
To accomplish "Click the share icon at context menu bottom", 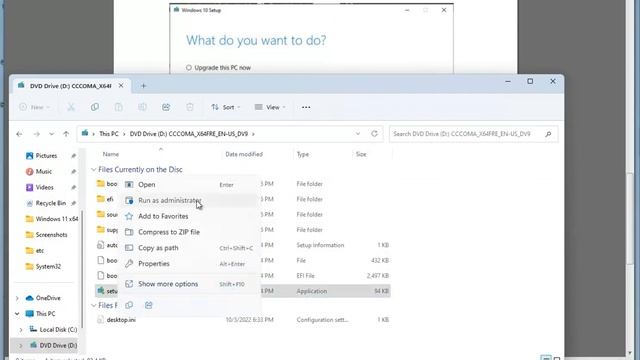I will point(149,305).
